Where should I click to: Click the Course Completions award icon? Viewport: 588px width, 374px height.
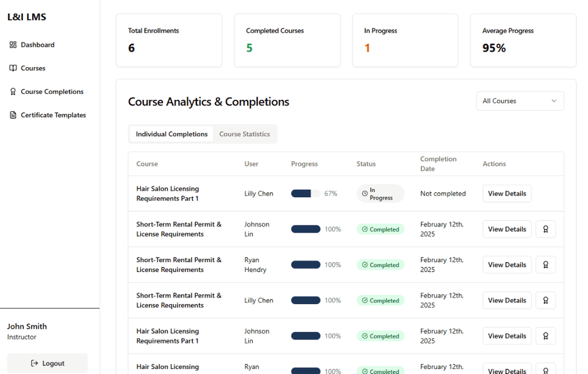pyautogui.click(x=12, y=91)
